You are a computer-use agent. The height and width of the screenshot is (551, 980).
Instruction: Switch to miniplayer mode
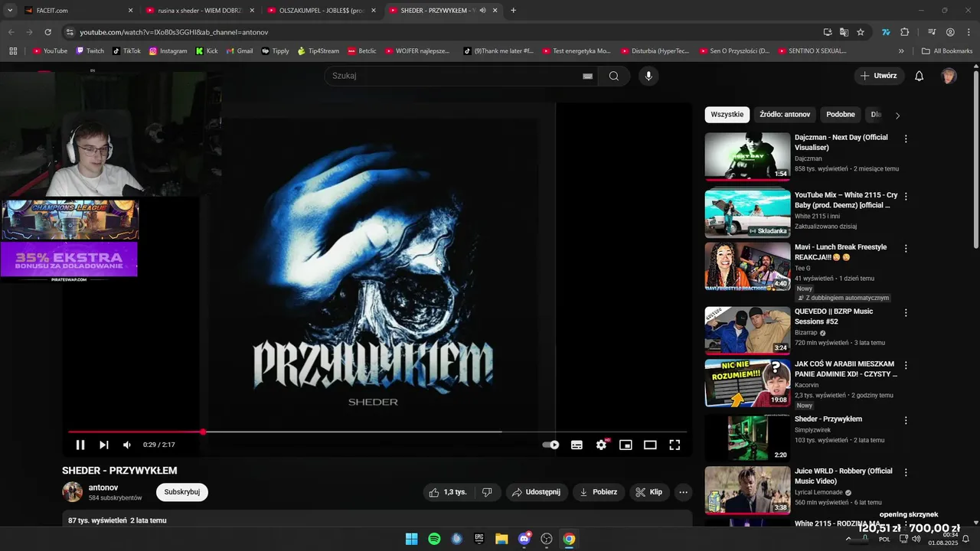click(626, 445)
